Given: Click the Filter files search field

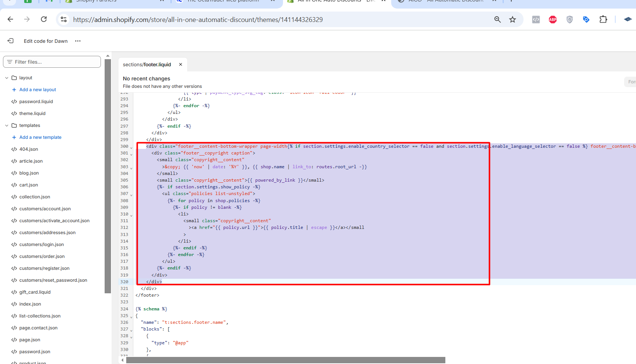Looking at the screenshot, I should click(52, 62).
